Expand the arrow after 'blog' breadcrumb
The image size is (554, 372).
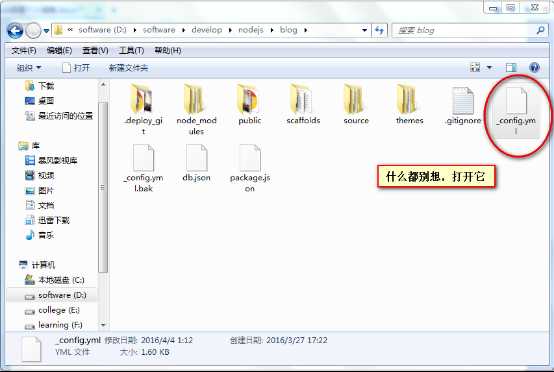(x=306, y=30)
